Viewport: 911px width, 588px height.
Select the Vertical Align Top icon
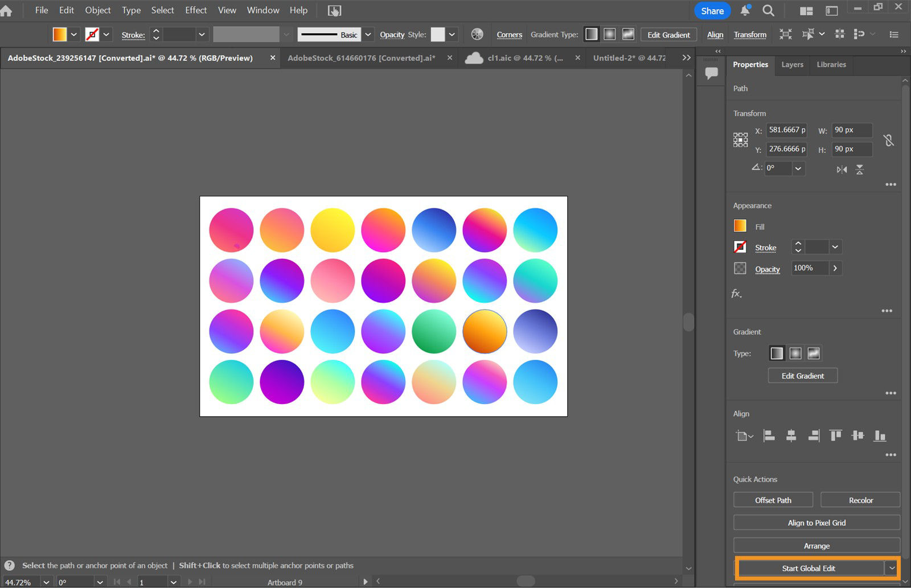click(836, 435)
